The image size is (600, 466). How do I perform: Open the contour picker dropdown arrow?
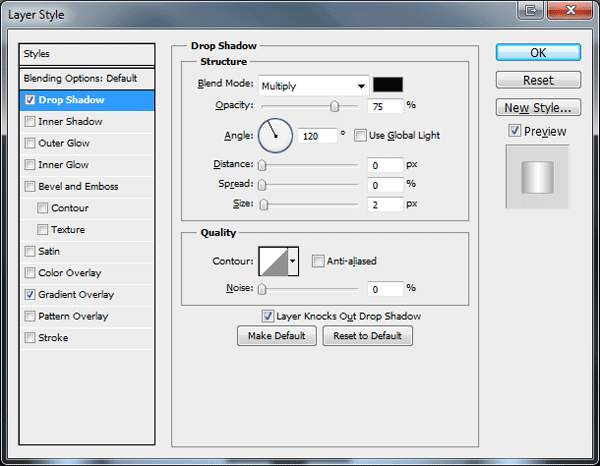(x=293, y=261)
